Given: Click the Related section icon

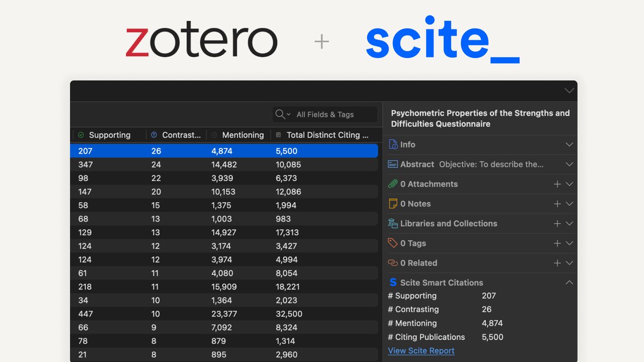Looking at the screenshot, I should (393, 263).
